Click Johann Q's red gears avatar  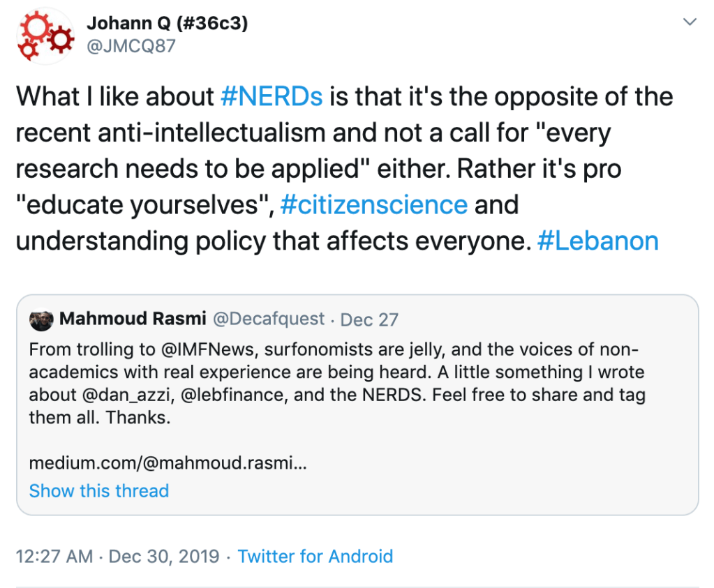click(45, 36)
